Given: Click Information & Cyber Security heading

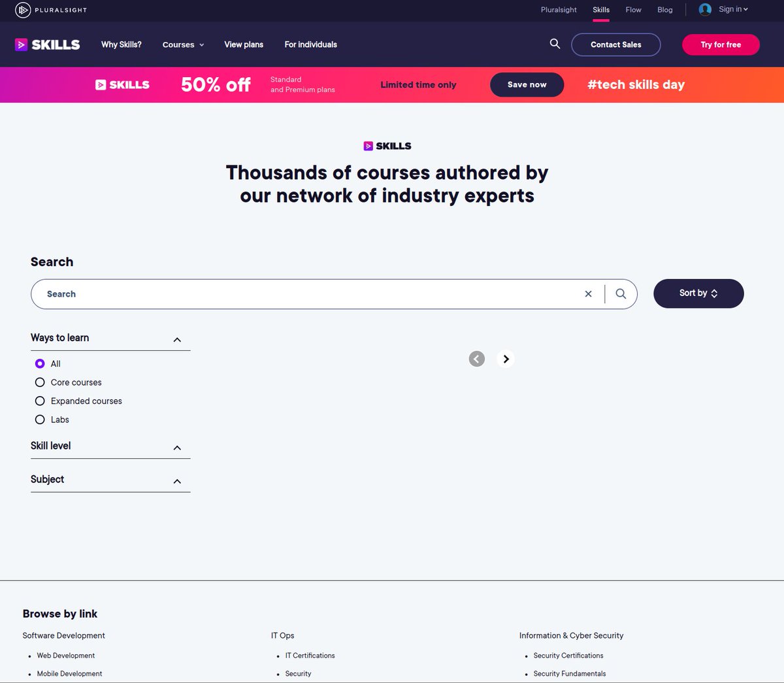Looking at the screenshot, I should point(571,635).
